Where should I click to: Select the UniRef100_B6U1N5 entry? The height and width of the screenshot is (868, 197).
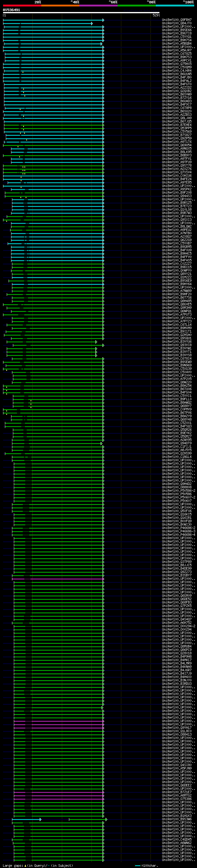click(177, 74)
